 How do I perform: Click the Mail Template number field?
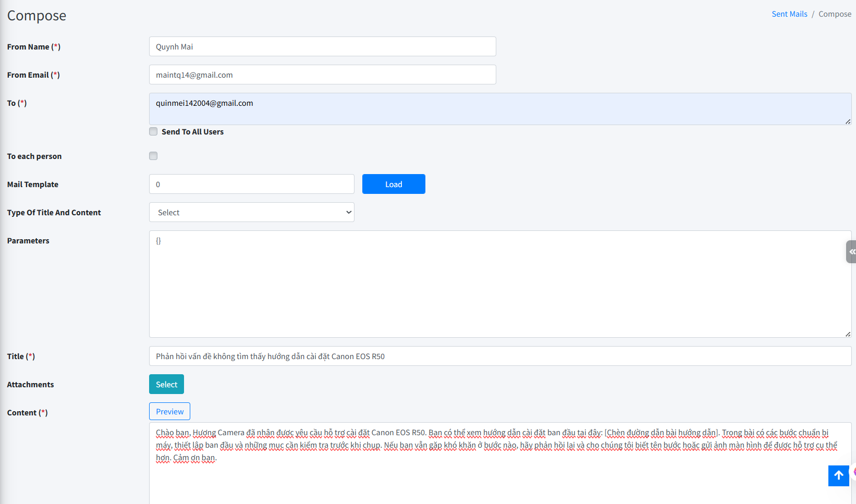252,184
